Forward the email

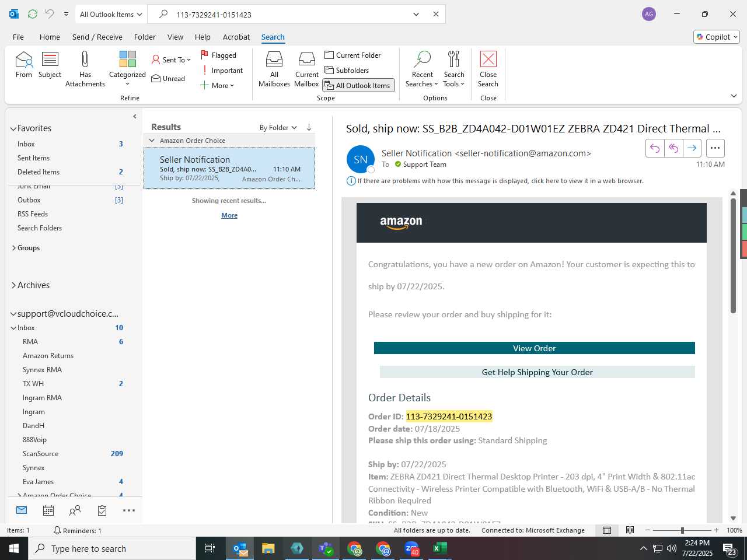(x=692, y=148)
